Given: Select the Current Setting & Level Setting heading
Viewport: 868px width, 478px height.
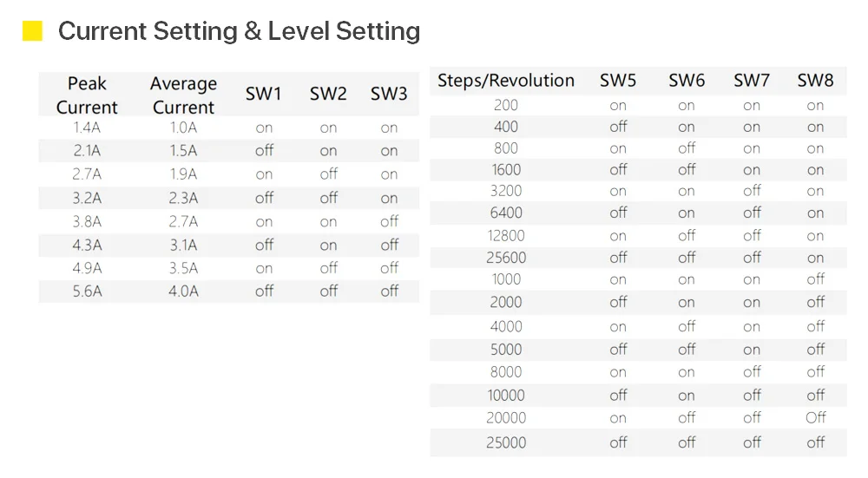Looking at the screenshot, I should click(240, 31).
